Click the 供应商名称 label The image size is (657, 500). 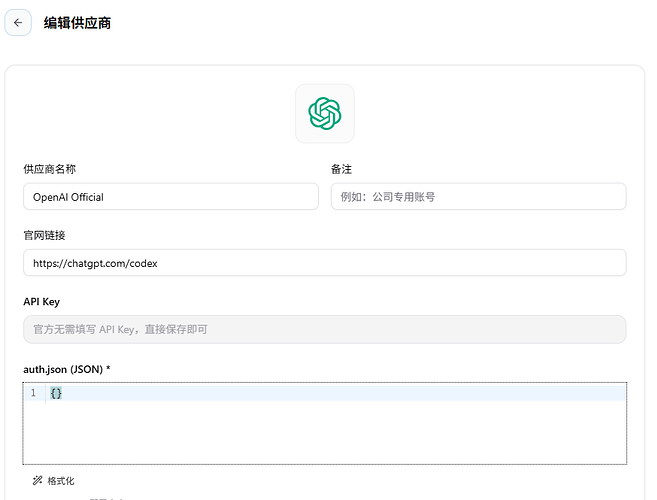[x=49, y=169]
